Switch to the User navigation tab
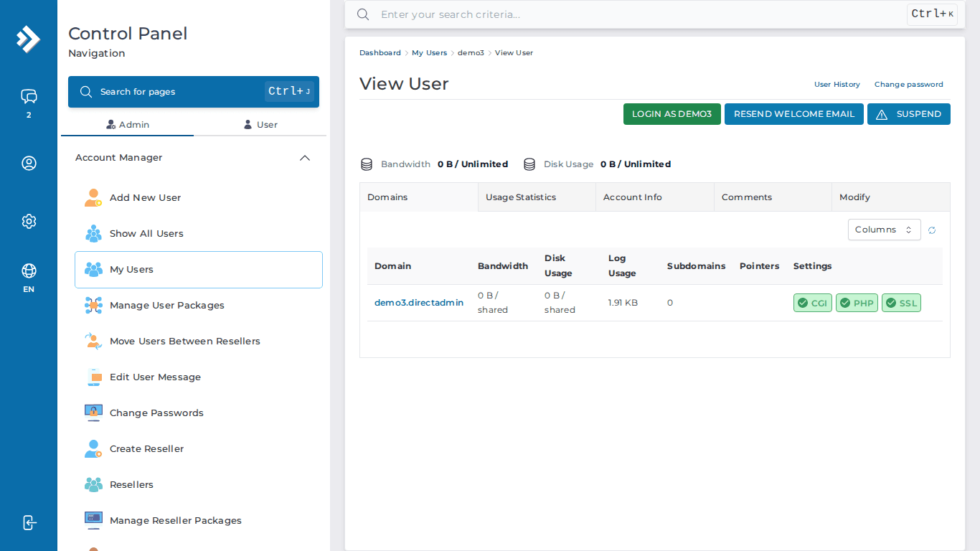The image size is (980, 551). coord(260,124)
